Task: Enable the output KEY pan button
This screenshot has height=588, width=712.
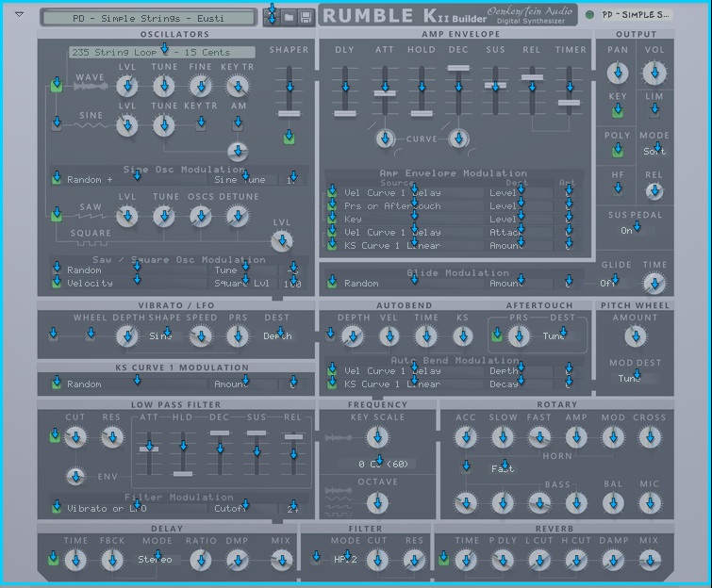Action: point(618,111)
